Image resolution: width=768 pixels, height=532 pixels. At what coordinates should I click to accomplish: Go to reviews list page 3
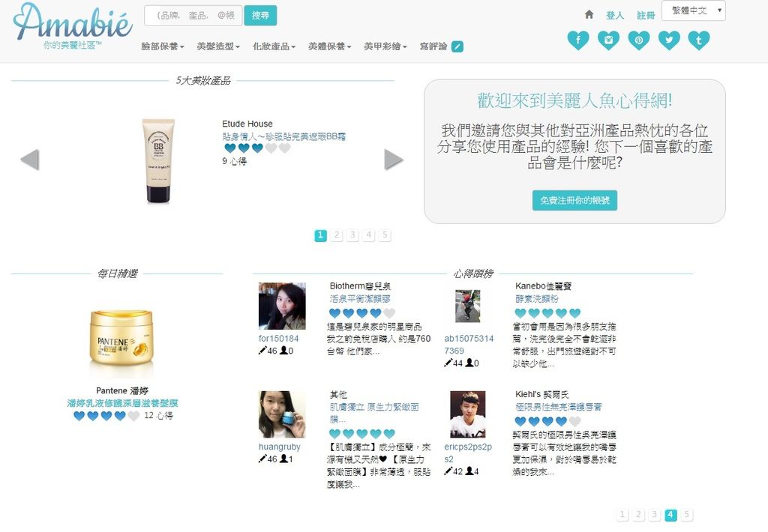pos(654,514)
